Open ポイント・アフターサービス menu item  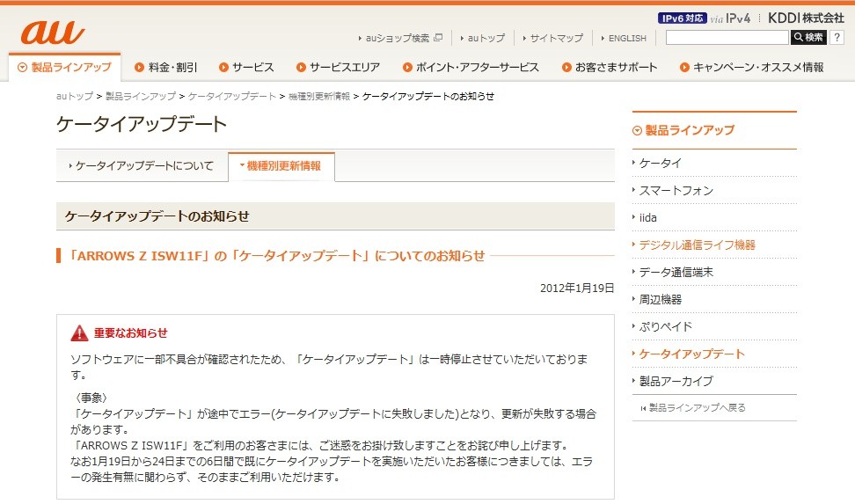tap(471, 67)
